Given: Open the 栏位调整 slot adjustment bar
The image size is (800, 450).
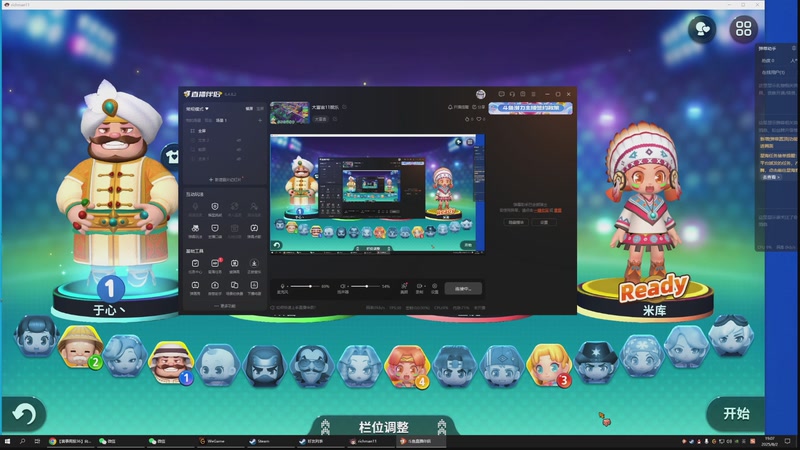Looking at the screenshot, I should [384, 427].
